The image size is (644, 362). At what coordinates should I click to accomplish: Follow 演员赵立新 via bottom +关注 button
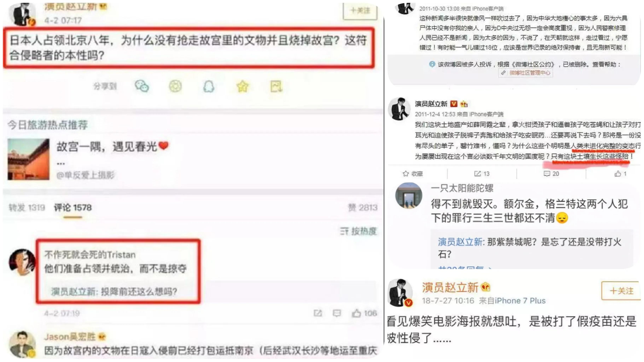click(x=621, y=291)
